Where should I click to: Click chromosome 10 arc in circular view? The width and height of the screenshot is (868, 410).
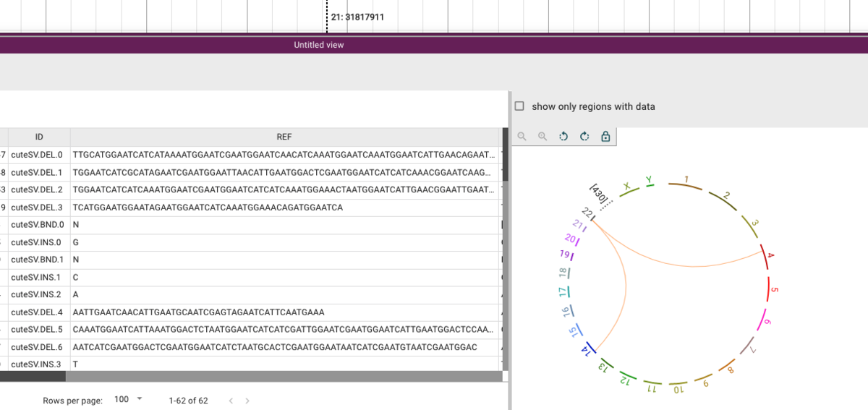click(677, 383)
